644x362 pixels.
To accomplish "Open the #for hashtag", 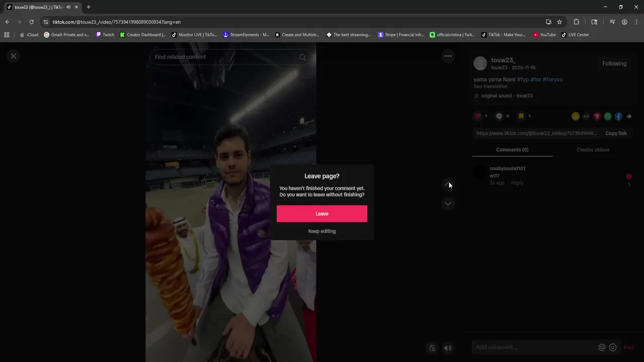I will point(535,79).
